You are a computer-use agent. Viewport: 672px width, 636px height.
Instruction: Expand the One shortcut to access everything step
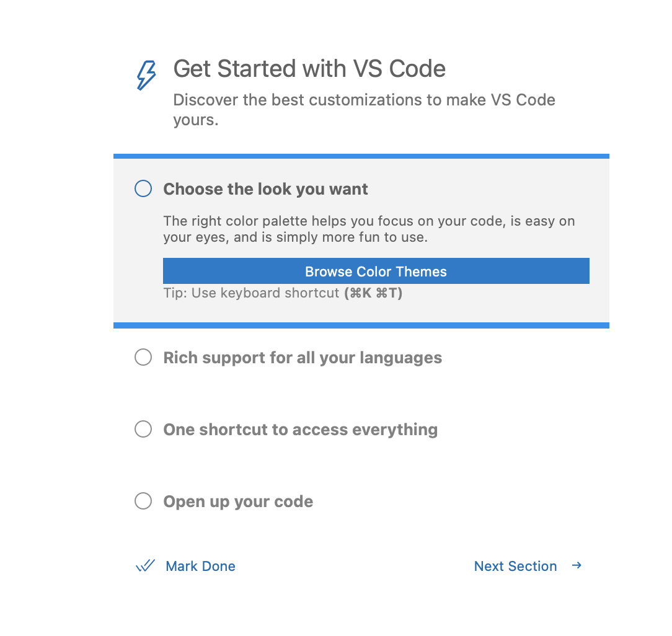click(300, 429)
